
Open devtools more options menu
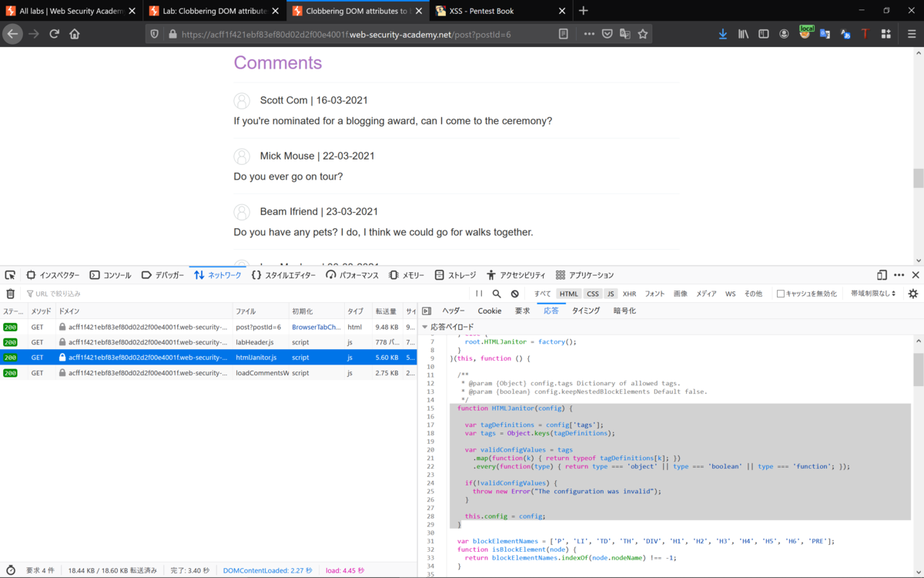tap(899, 275)
